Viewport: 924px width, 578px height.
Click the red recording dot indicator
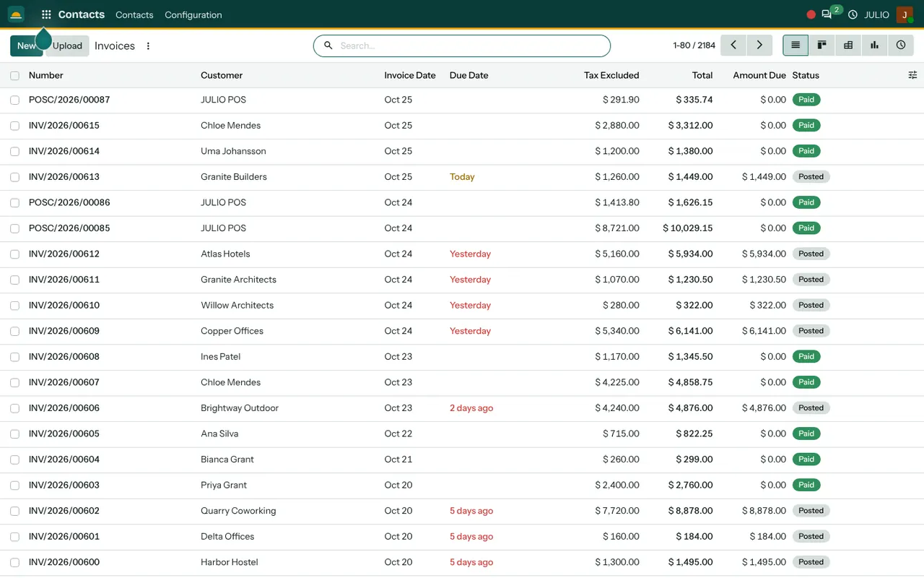[x=811, y=14]
